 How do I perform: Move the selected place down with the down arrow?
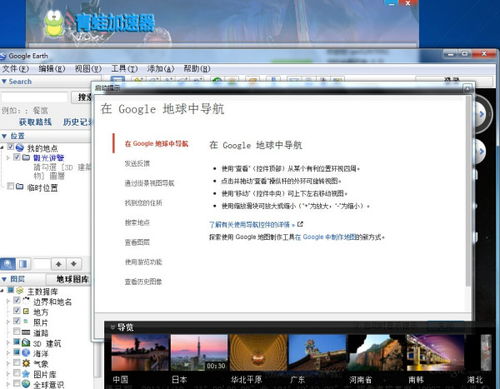[x=74, y=264]
